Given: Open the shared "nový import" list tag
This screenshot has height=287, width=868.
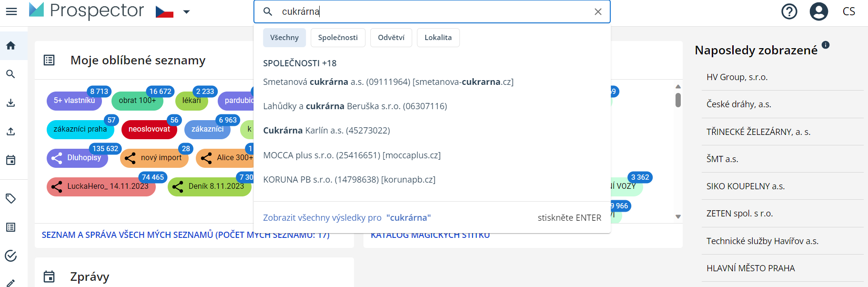Looking at the screenshot, I should (x=154, y=158).
